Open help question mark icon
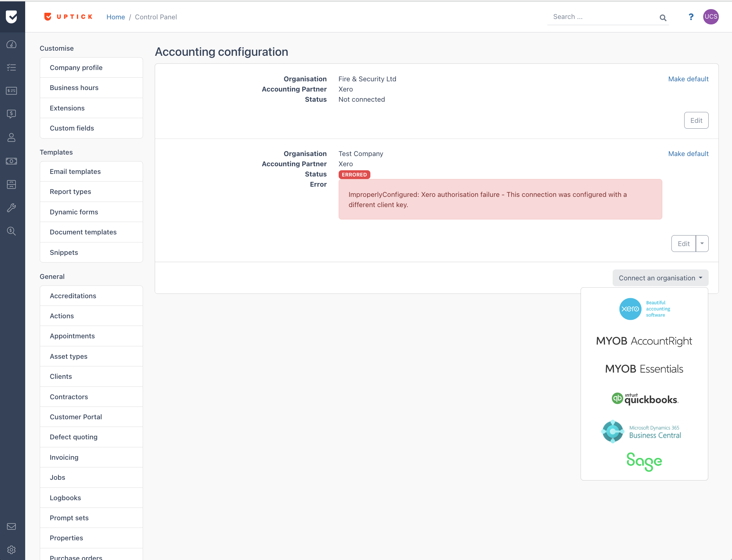The height and width of the screenshot is (560, 732). tap(691, 17)
